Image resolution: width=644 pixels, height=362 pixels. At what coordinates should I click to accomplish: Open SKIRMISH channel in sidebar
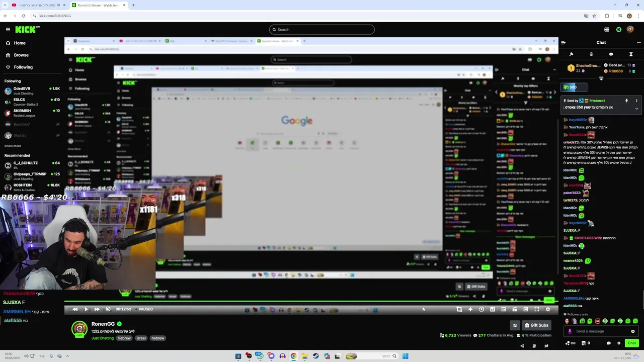tap(32, 113)
